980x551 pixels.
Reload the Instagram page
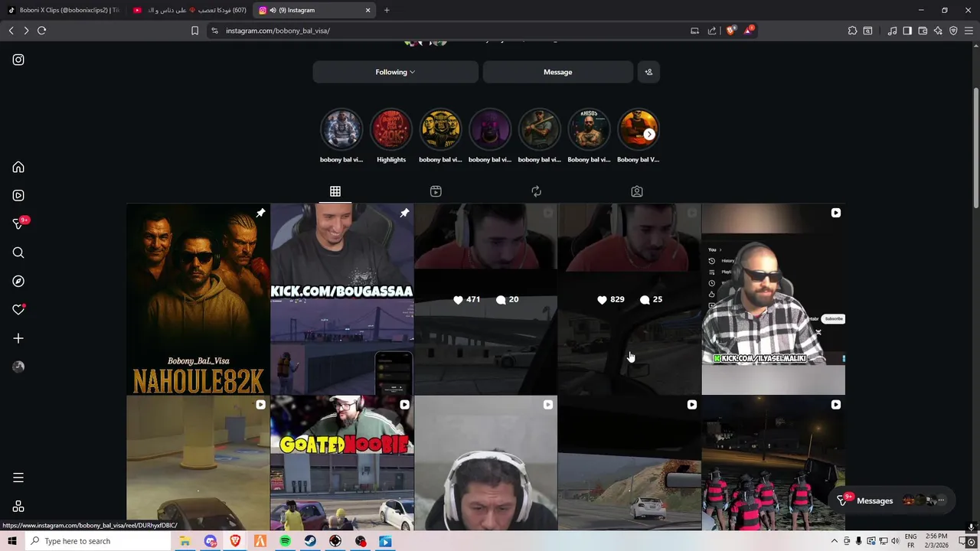pyautogui.click(x=42, y=31)
